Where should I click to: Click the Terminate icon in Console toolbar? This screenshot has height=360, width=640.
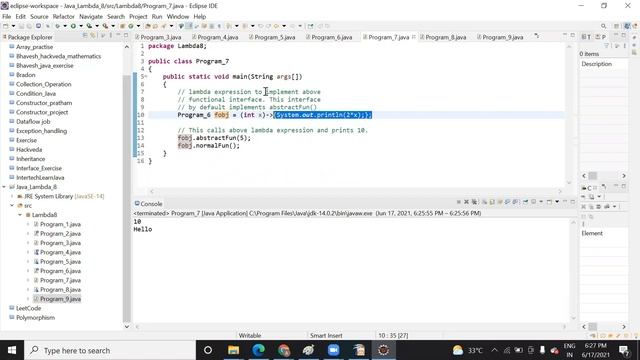tap(458, 202)
